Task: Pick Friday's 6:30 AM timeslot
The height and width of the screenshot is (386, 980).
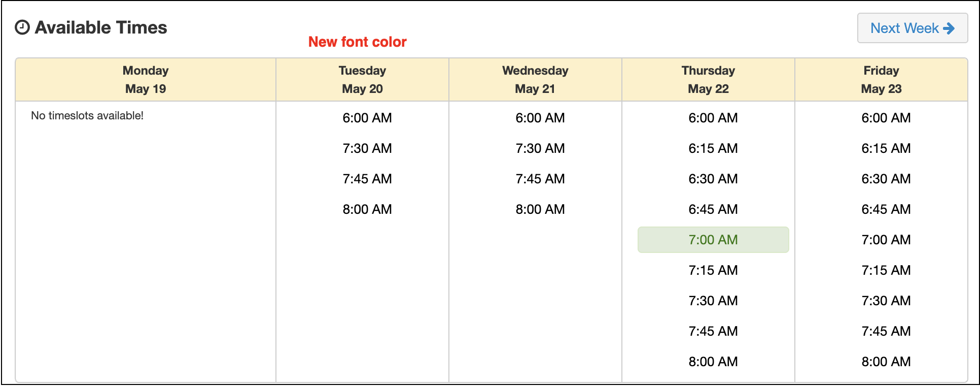Action: pos(886,179)
